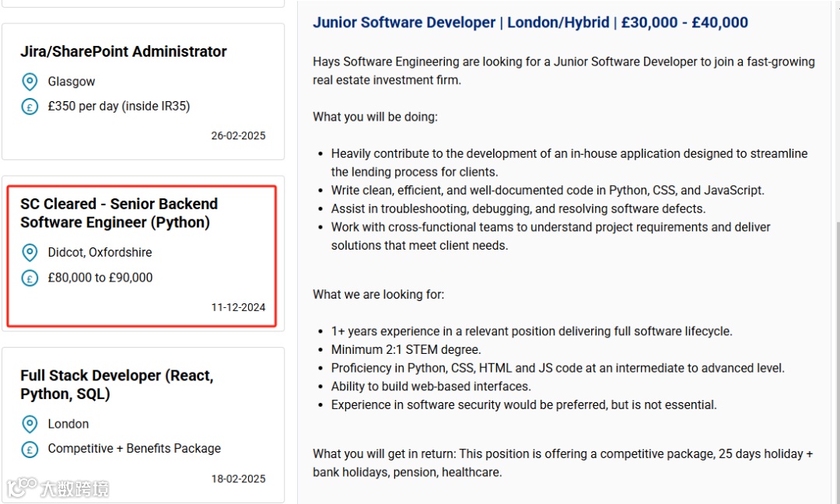The width and height of the screenshot is (840, 504).
Task: Click the Competitive + Benefits Package text
Action: coord(134,449)
